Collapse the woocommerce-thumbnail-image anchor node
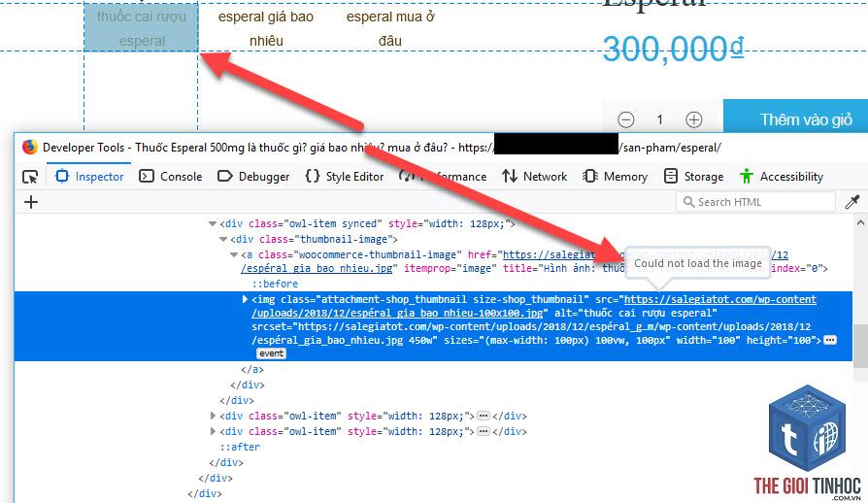This screenshot has width=868, height=503. [x=234, y=254]
